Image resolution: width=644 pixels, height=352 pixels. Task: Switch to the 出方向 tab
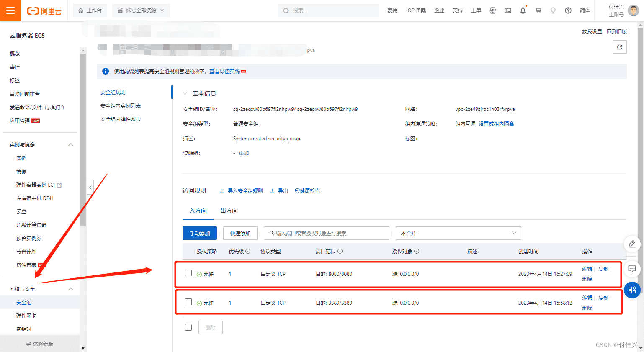[229, 211]
